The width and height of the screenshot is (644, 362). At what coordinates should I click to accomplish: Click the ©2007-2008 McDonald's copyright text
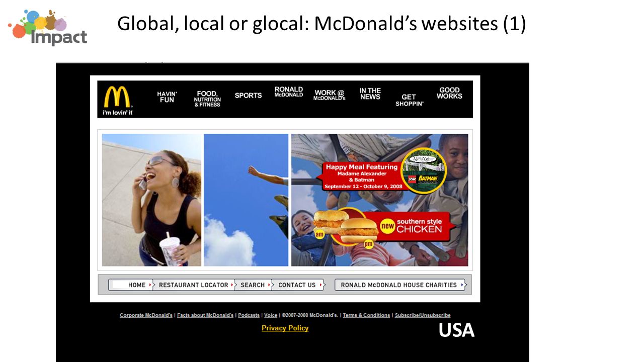click(x=310, y=315)
